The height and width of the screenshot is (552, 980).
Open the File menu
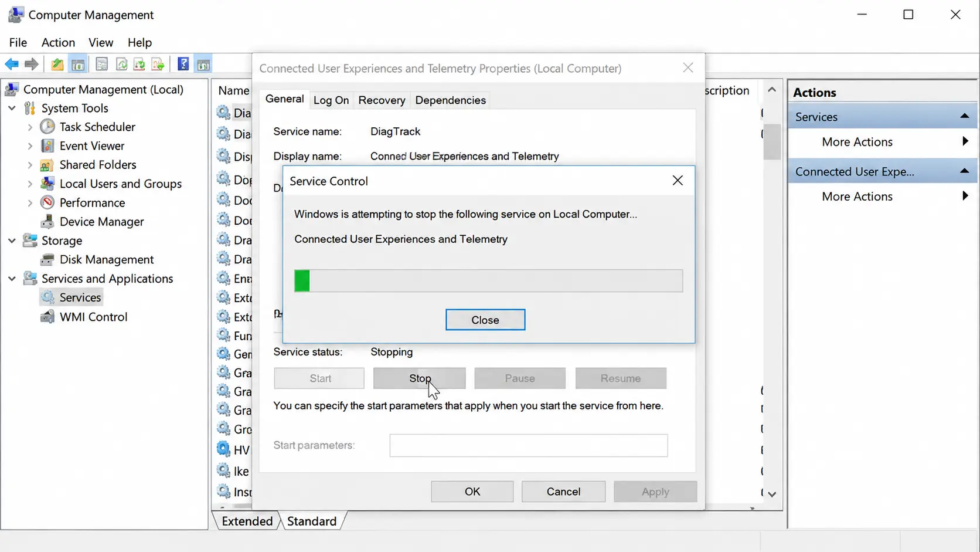(x=18, y=42)
